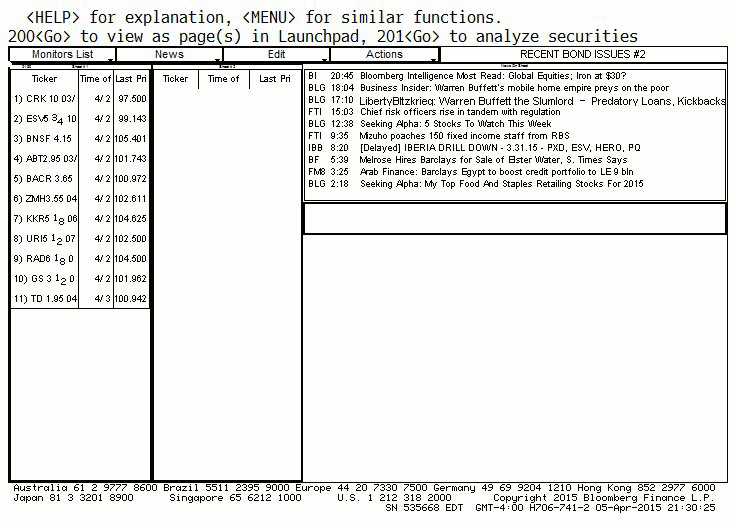Click last price 100.972 for BACR

pos(131,179)
